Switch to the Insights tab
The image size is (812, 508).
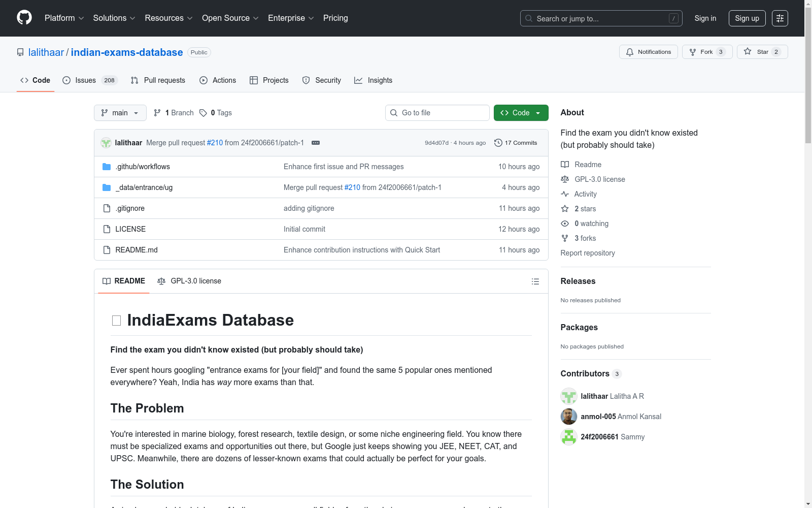point(373,80)
